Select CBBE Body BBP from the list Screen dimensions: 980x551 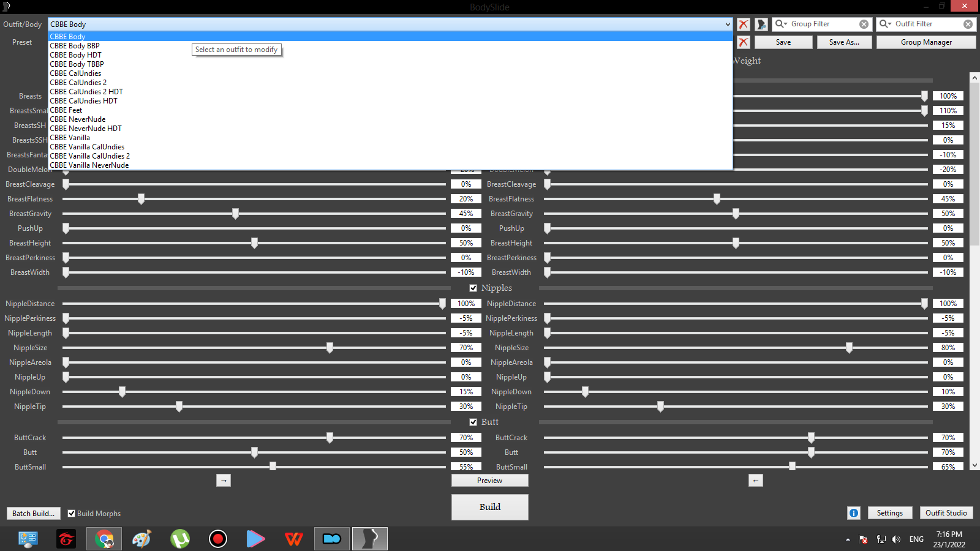(390, 46)
